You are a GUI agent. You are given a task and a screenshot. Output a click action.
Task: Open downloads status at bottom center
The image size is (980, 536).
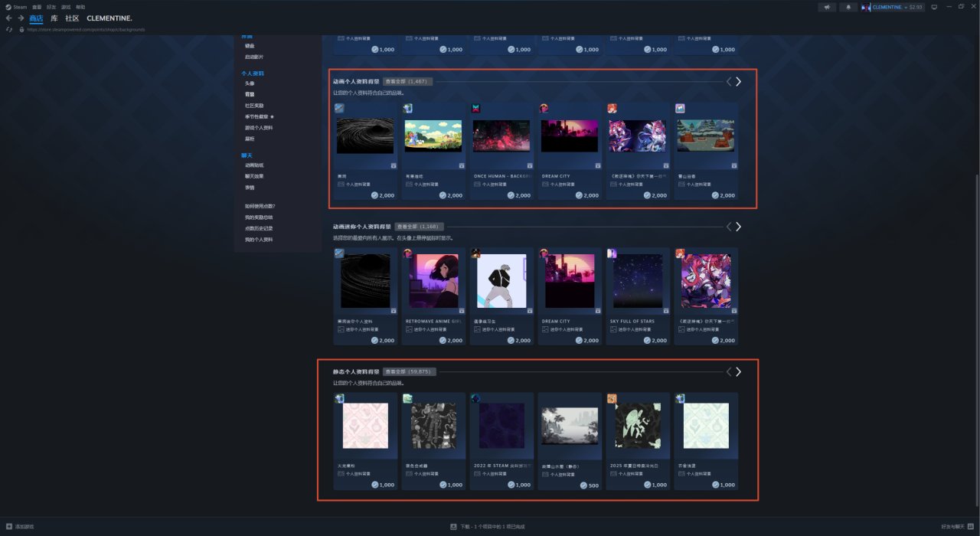tap(488, 527)
